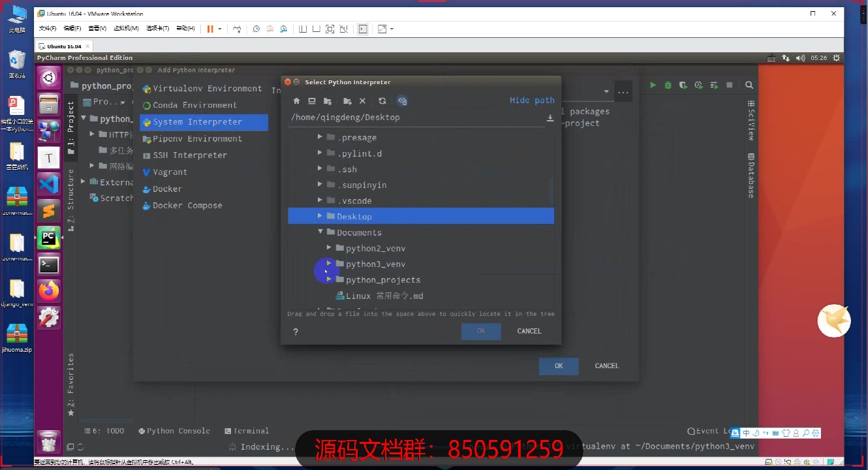Expand the Desktop folder arrow
This screenshot has width=868, height=470.
(x=320, y=216)
